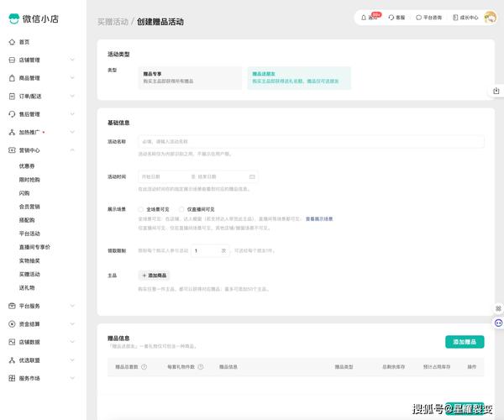The height and width of the screenshot is (420, 504).
Task: Click the headset icon beside 售后管理
Action: click(12, 114)
